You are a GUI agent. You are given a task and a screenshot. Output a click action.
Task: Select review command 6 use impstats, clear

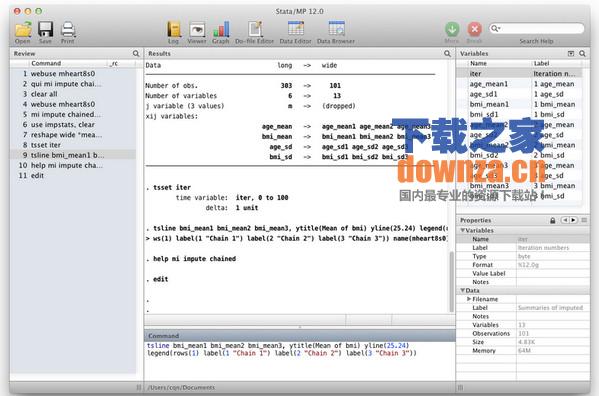tap(73, 124)
